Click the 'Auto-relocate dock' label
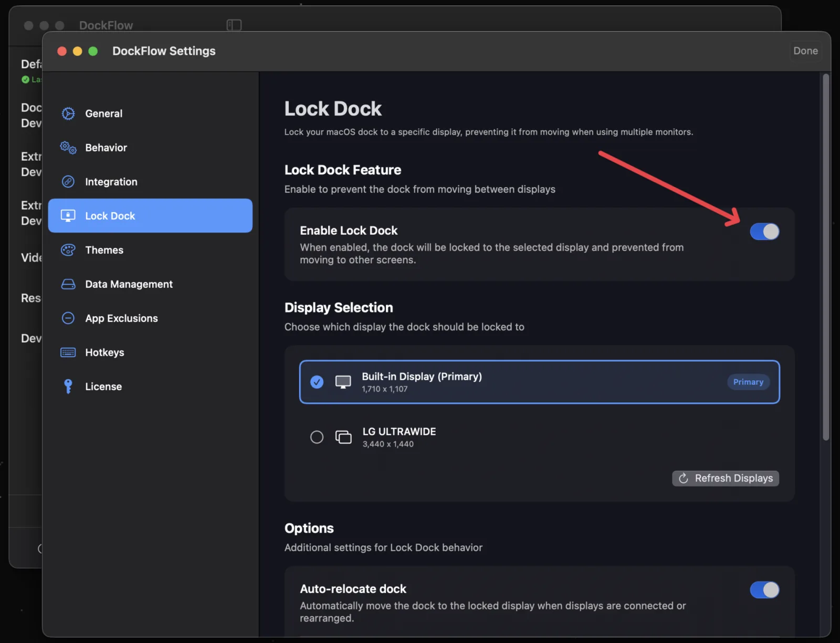The width and height of the screenshot is (840, 643). click(353, 589)
